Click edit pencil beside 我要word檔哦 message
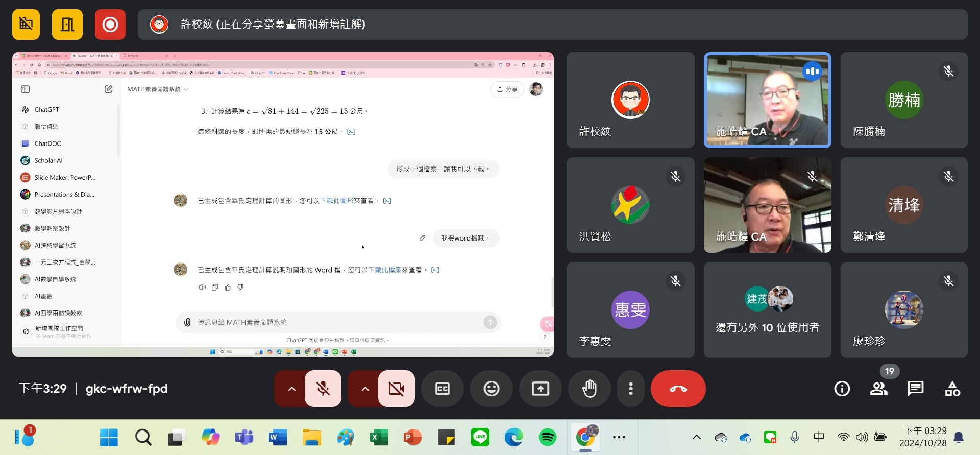Image resolution: width=980 pixels, height=455 pixels. pyautogui.click(x=422, y=238)
